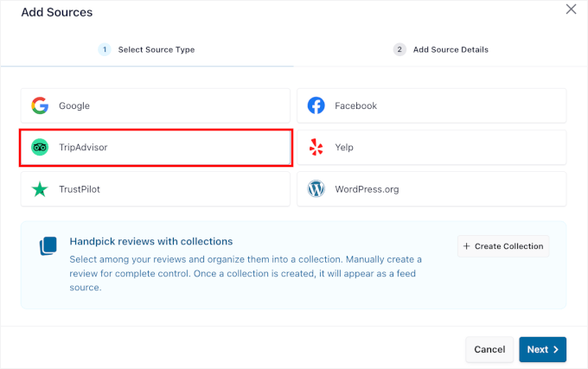
Task: Close the Add Sources dialog
Action: point(570,10)
